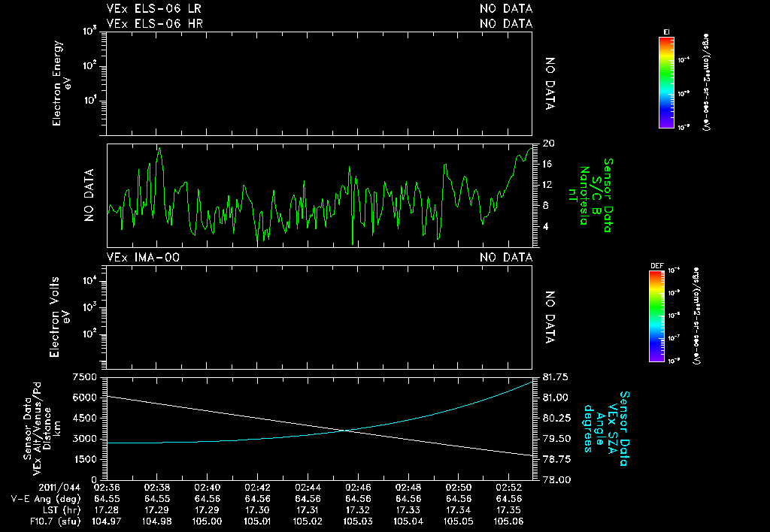Click the 80.25 degrees axis tick label

tap(556, 419)
